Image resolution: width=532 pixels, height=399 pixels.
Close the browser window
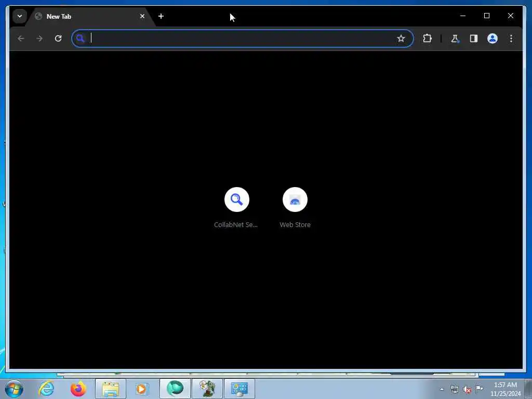(510, 16)
